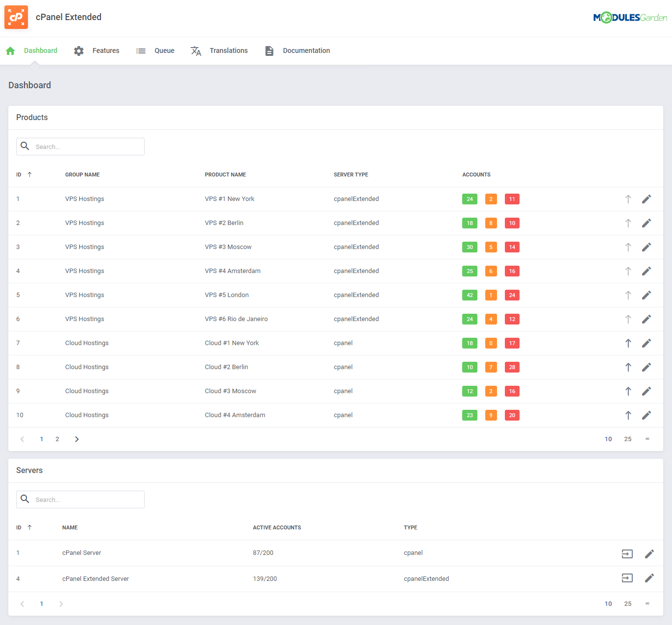Click the home icon beside Dashboard

click(10, 50)
